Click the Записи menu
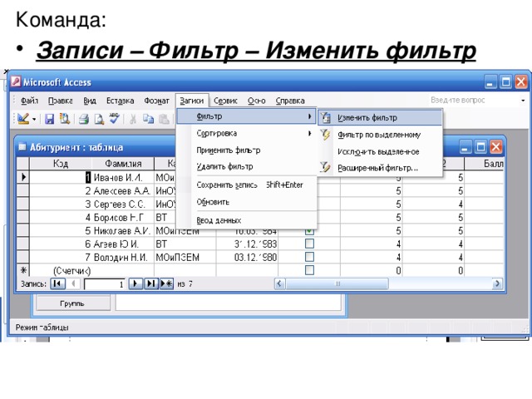The image size is (532, 399). 192,101
